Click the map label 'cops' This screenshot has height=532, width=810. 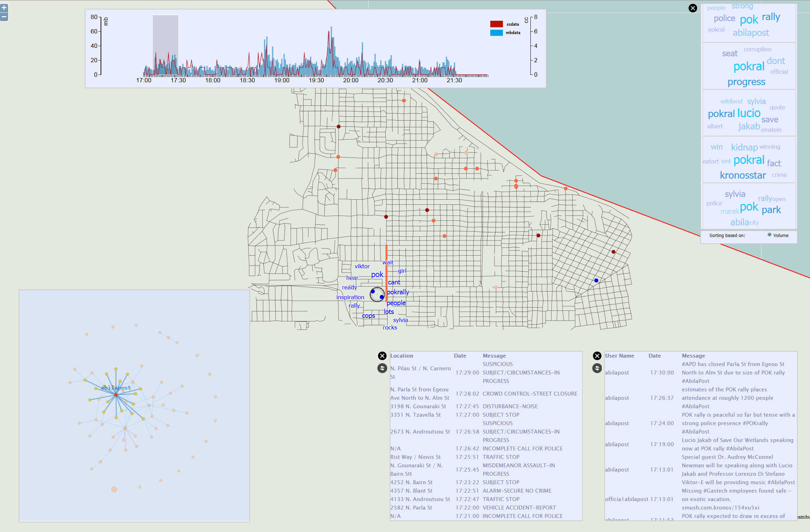pos(368,316)
